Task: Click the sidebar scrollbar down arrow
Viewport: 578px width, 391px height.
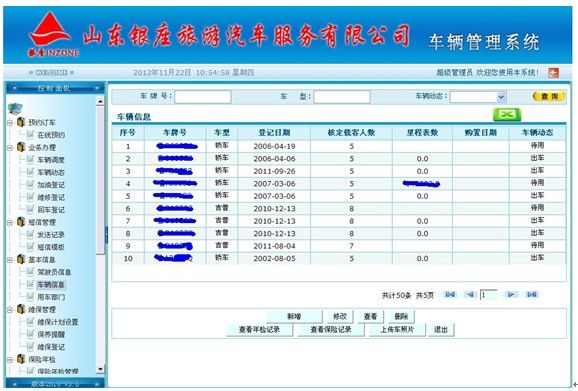Action: point(100,369)
